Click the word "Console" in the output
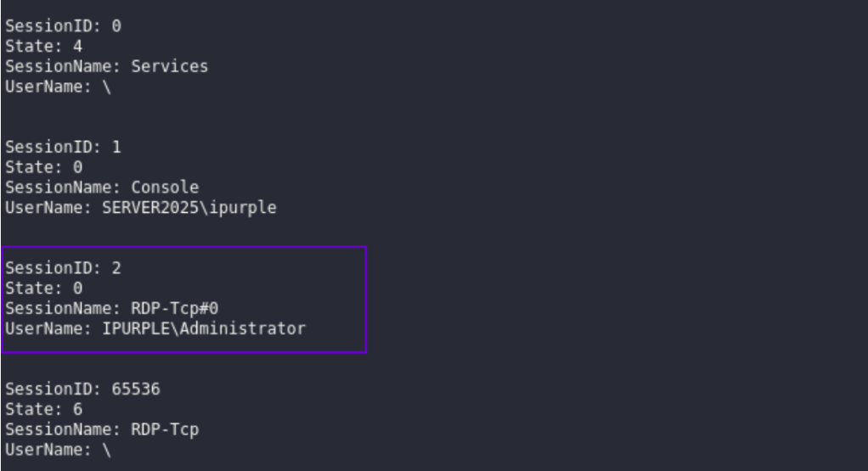Image resolution: width=868 pixels, height=471 pixels. point(165,188)
